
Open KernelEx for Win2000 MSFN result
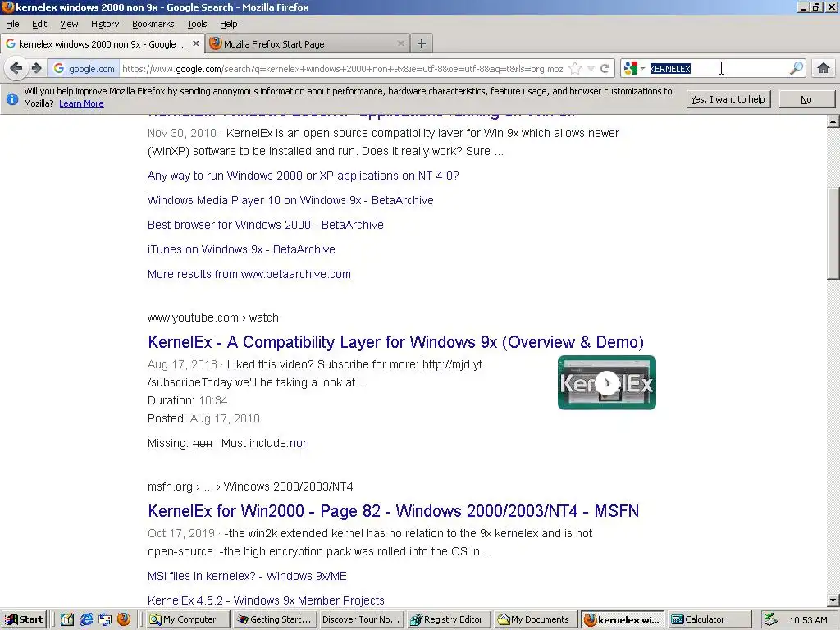pos(393,510)
